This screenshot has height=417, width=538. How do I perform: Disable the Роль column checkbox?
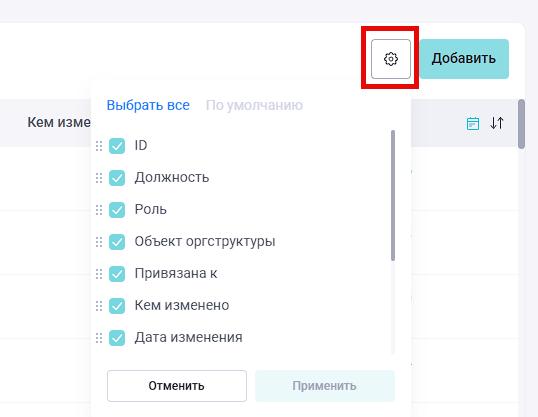[117, 210]
